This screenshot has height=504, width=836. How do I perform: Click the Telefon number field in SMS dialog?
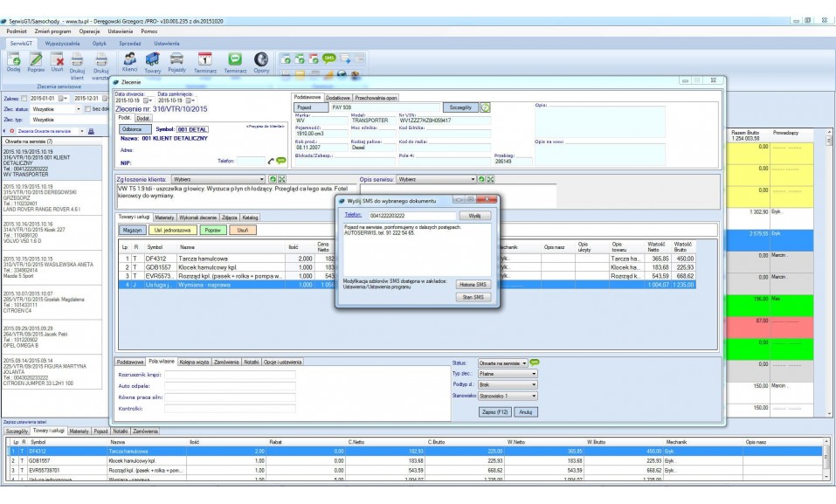tap(411, 215)
